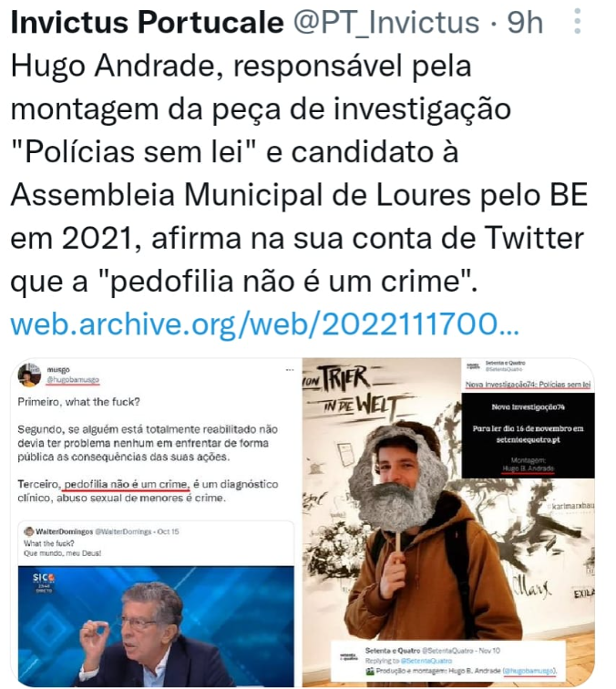Open the left attached screenshot image
616x689 pixels.
(156, 522)
